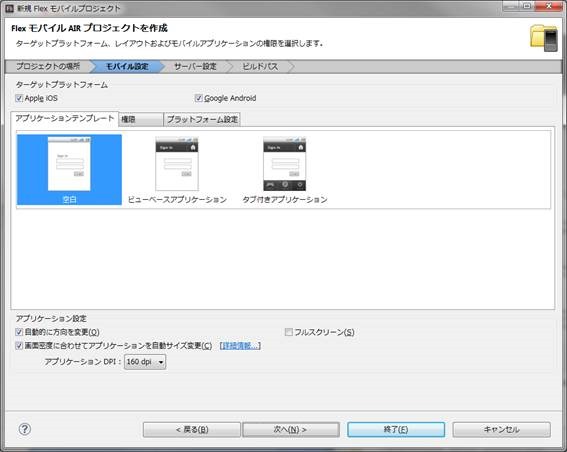Select the tabbed application template icon
The height and width of the screenshot is (452, 567).
tap(285, 164)
